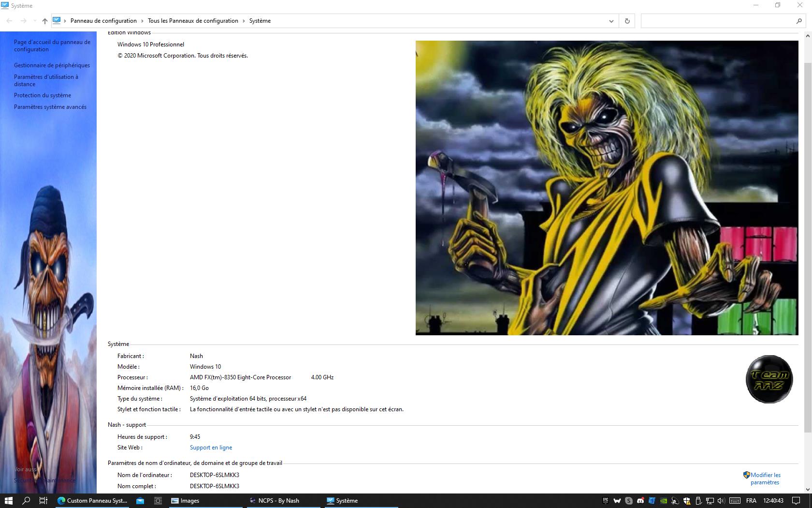Click the vertical scrollbar thumb

pos(808,247)
